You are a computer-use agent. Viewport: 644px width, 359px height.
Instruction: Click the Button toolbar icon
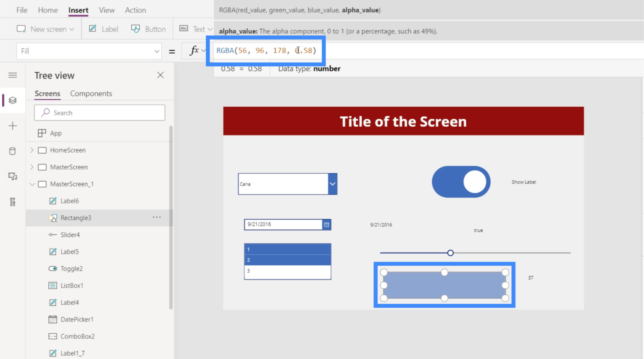pos(135,29)
